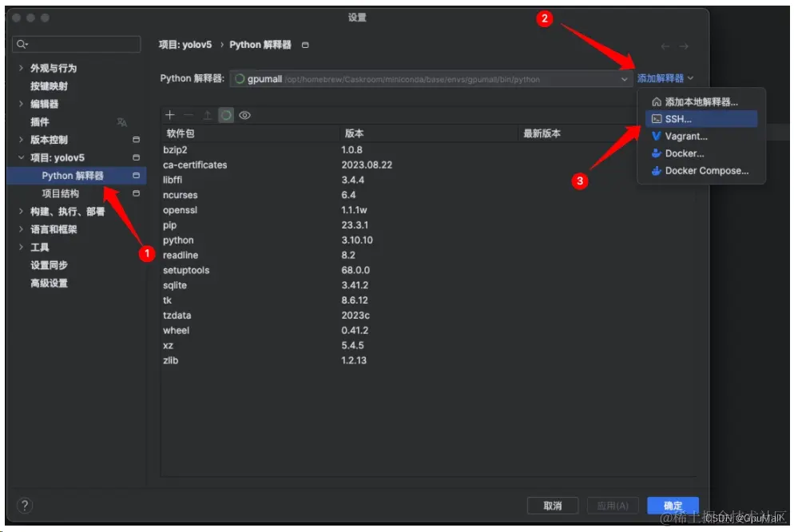The image size is (794, 532).
Task: Select the ca-certificates package row
Action: (428, 165)
